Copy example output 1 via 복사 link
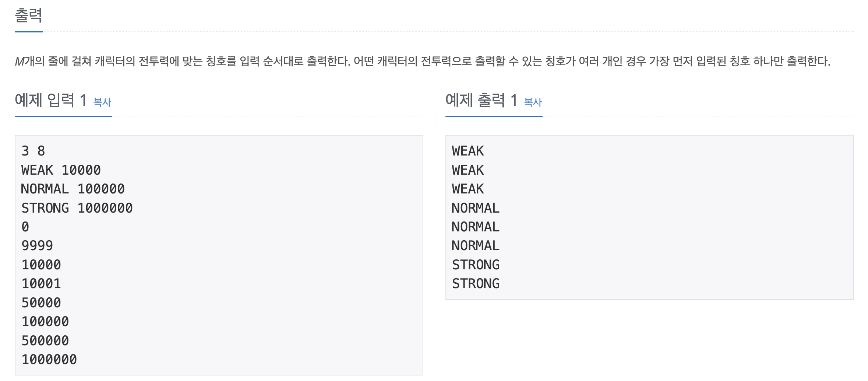 (x=533, y=102)
